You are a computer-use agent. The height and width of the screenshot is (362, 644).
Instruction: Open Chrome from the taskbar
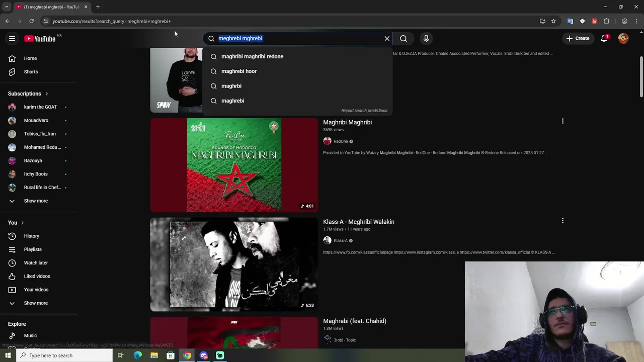(187, 355)
